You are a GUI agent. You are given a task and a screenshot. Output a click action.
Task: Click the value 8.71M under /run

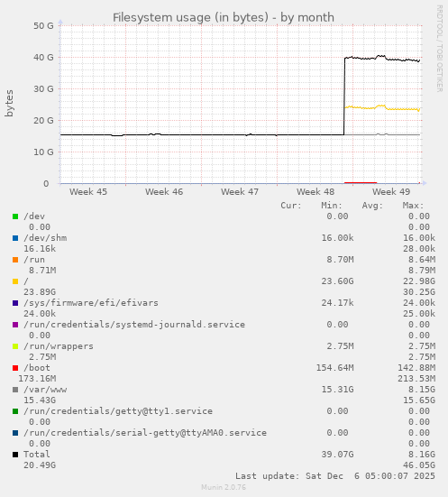click(42, 271)
